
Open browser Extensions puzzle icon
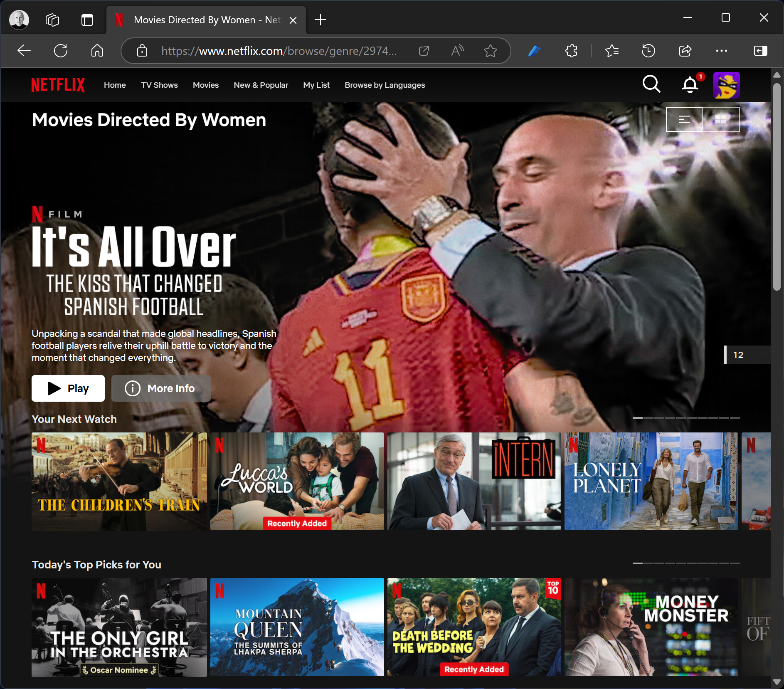571,51
